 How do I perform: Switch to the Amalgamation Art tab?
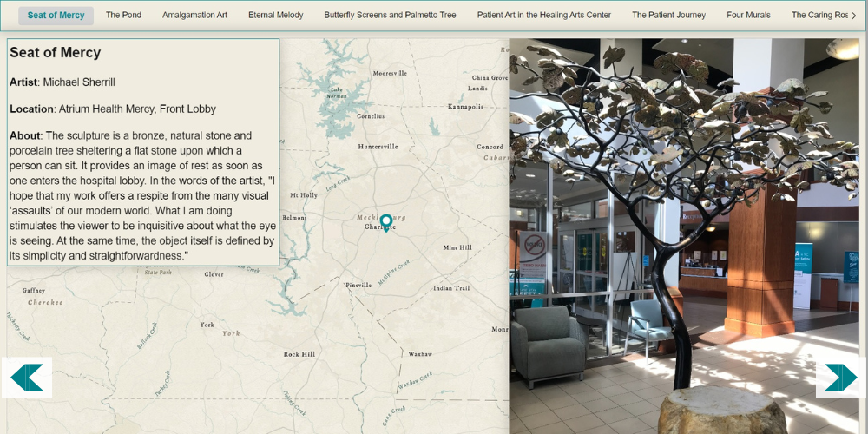click(x=194, y=16)
